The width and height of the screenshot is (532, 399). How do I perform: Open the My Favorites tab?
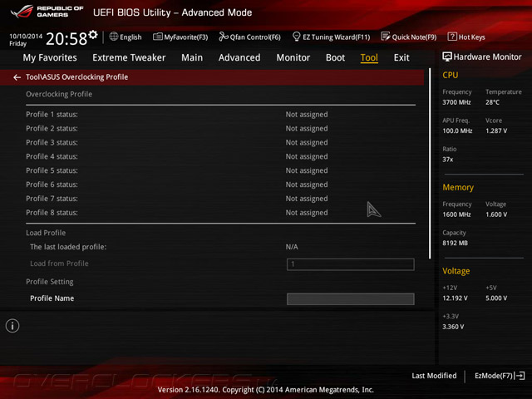coord(50,57)
